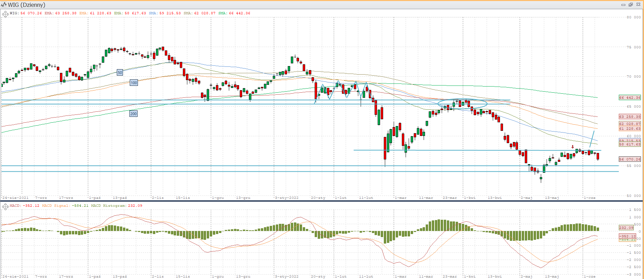The height and width of the screenshot is (279, 644).
Task: Select the moving average label 200
Action: (133, 114)
